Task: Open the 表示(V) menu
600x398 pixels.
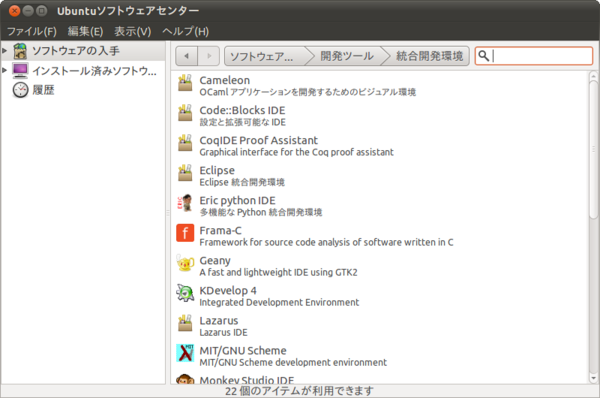Action: 133,31
